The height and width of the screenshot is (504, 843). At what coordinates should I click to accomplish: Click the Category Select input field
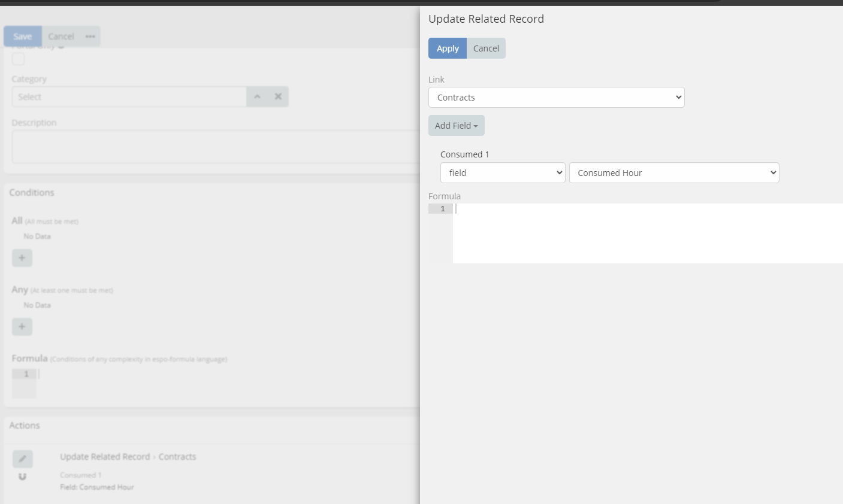tap(129, 97)
